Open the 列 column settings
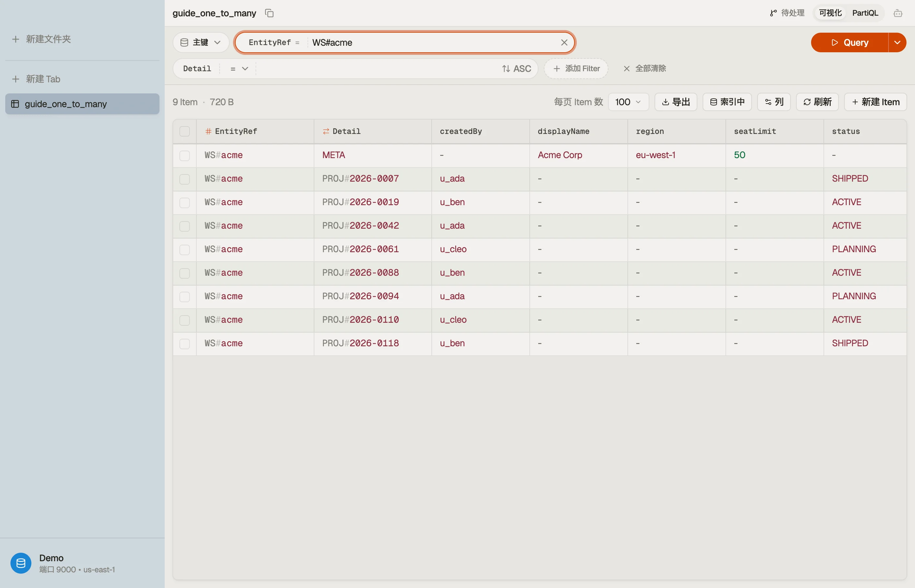This screenshot has height=588, width=915. (x=774, y=102)
